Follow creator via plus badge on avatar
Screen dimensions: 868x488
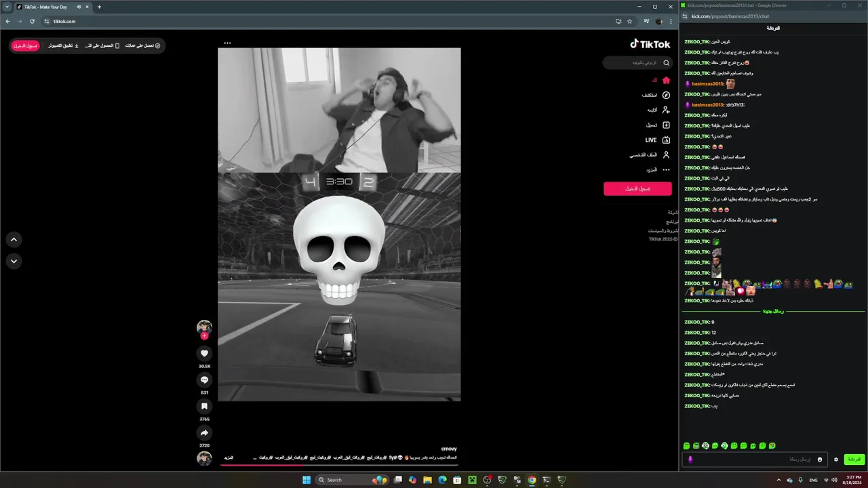(204, 335)
